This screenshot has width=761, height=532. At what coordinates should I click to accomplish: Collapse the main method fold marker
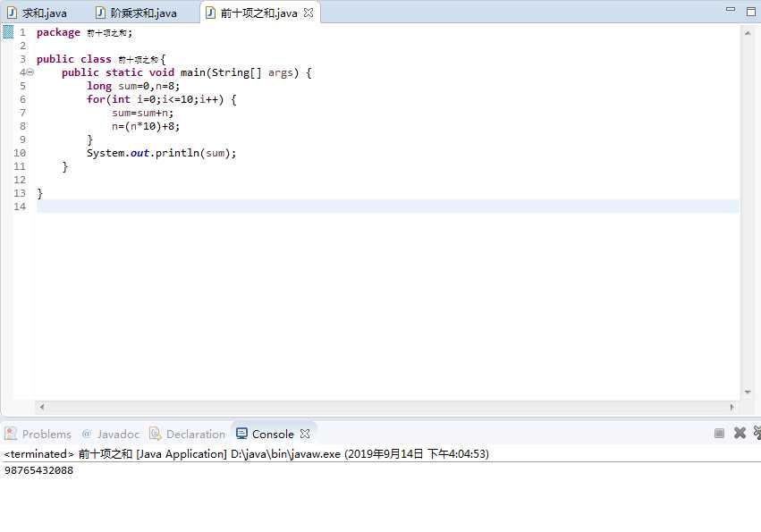pos(30,72)
